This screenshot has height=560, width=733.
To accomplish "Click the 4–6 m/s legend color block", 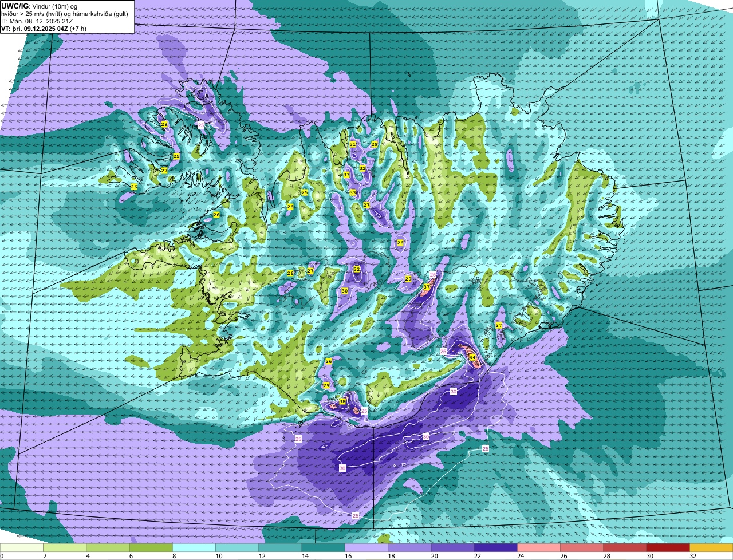I will 108,548.
